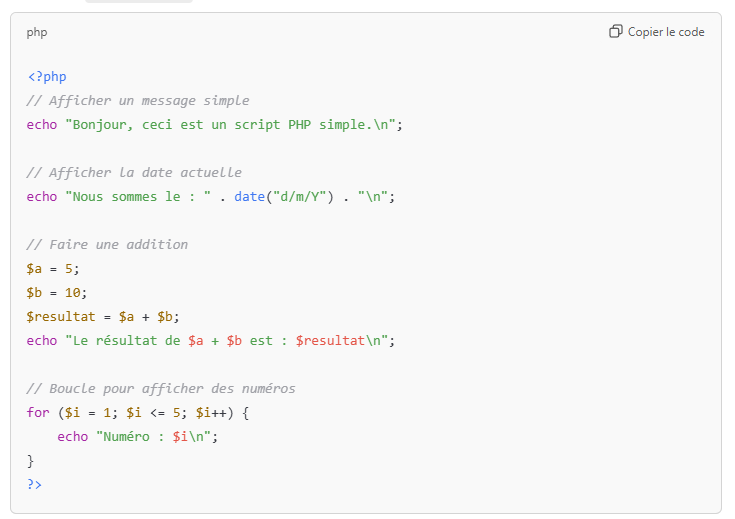735x519 pixels.
Task: Click the comment "Afficher un message simple"
Action: point(138,101)
